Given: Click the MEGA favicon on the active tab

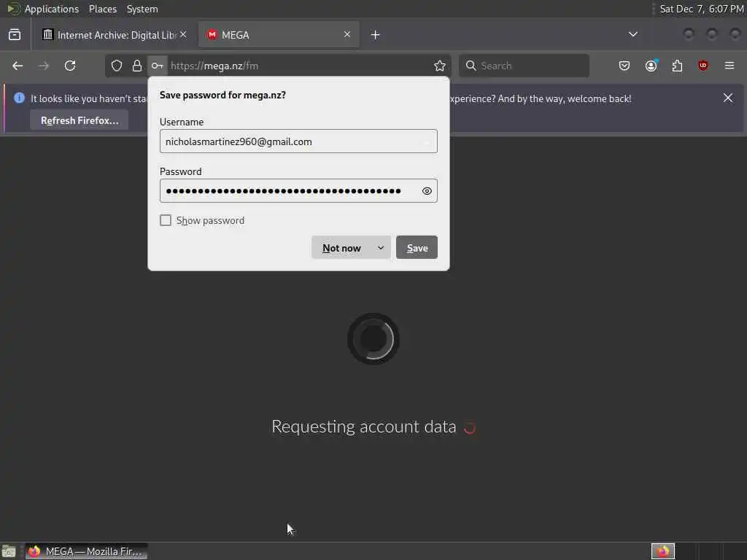Looking at the screenshot, I should tap(212, 35).
